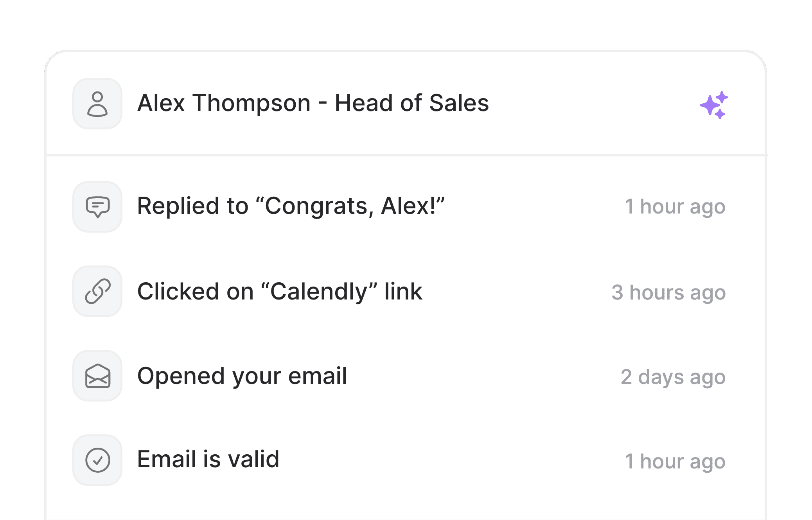Screen dimensions: 812x520
Task: Click the "Alex Thompson" name in the header
Action: [224, 103]
